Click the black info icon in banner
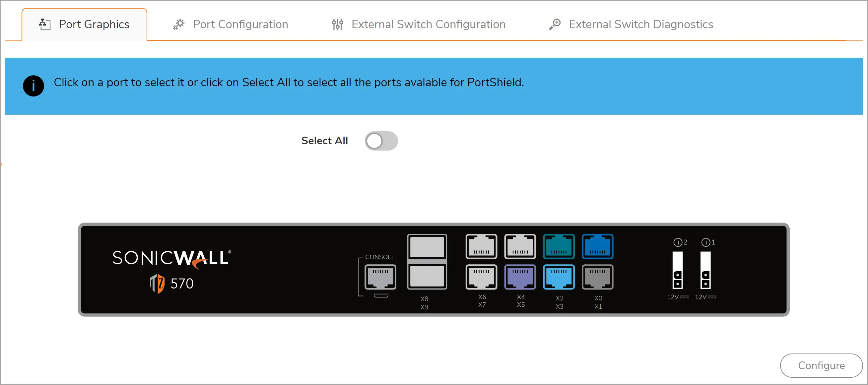 coord(33,86)
